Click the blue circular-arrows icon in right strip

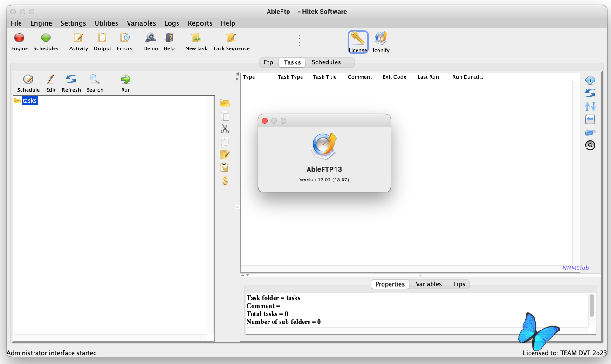(590, 93)
